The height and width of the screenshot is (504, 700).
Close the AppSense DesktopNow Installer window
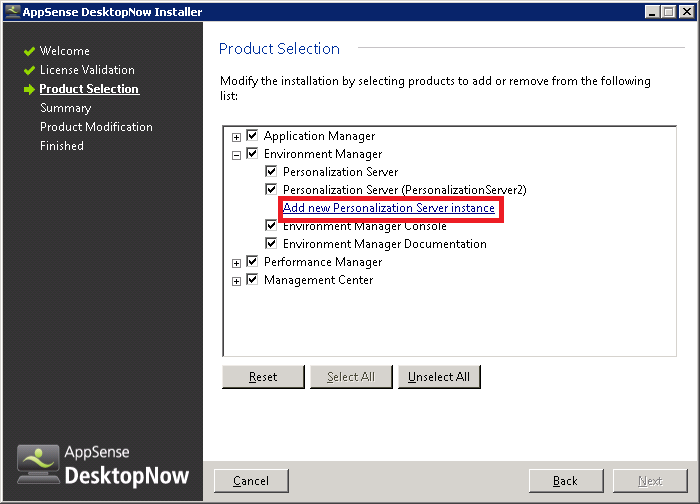coord(687,12)
